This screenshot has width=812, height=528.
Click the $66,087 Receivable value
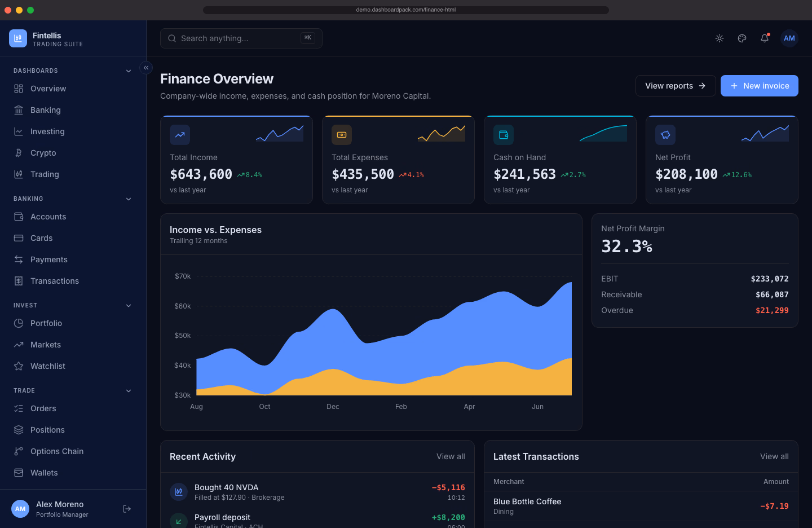[x=772, y=294]
